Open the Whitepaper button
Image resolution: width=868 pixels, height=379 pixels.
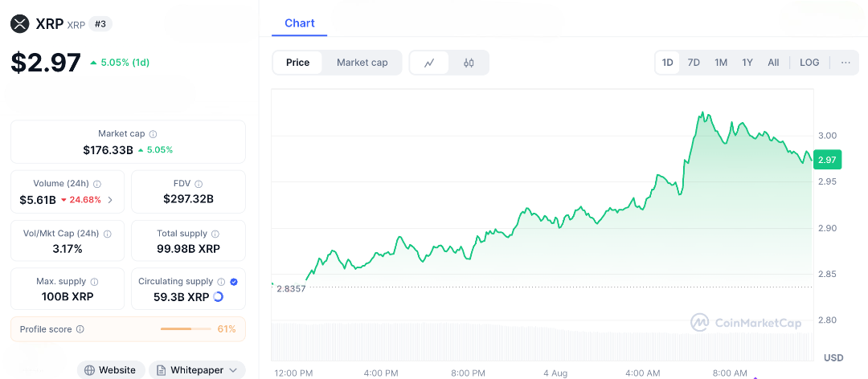(x=197, y=370)
